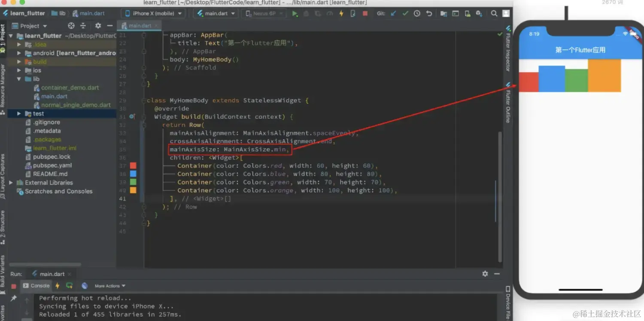Click the override gutter icon on line 31
644x321 pixels.
tap(132, 116)
